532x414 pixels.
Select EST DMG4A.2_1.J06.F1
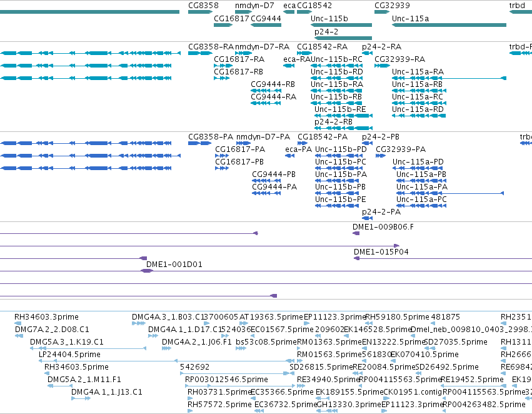point(197,342)
